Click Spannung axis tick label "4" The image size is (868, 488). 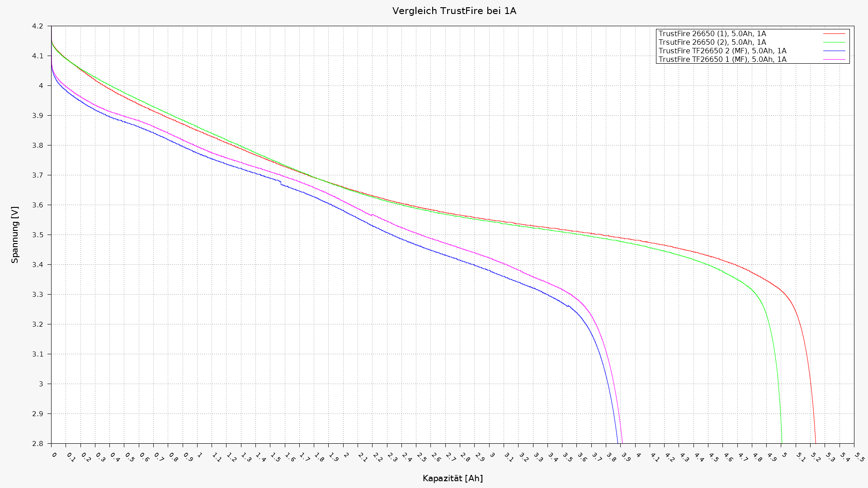[x=41, y=86]
